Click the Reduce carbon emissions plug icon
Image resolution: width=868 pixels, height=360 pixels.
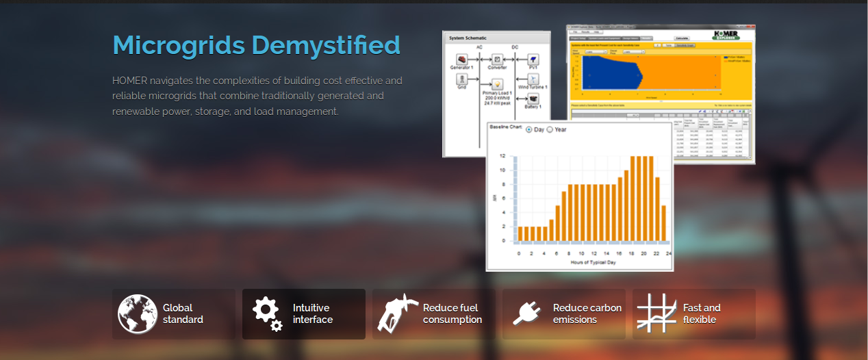click(527, 314)
